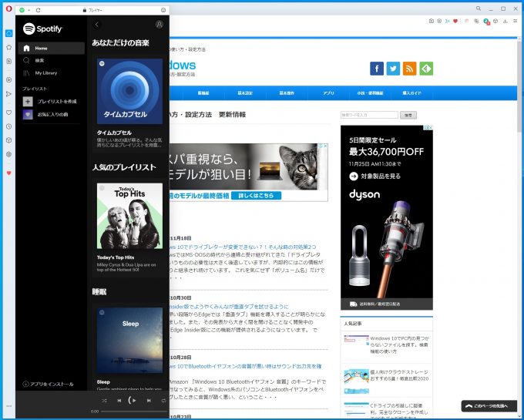Skip to next track
524x420 pixels.
coord(149,400)
